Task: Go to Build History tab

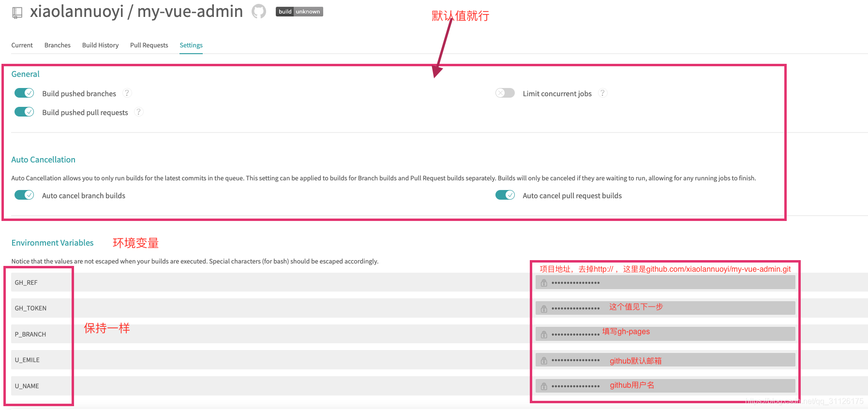Action: pos(100,45)
